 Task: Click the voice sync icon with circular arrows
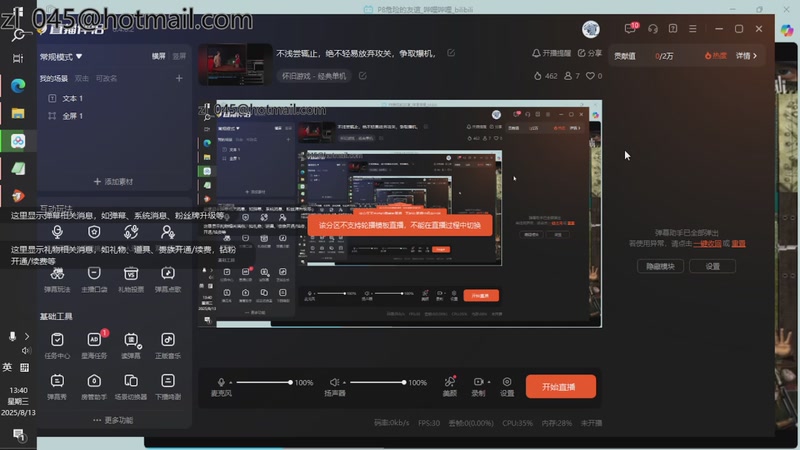point(131,232)
